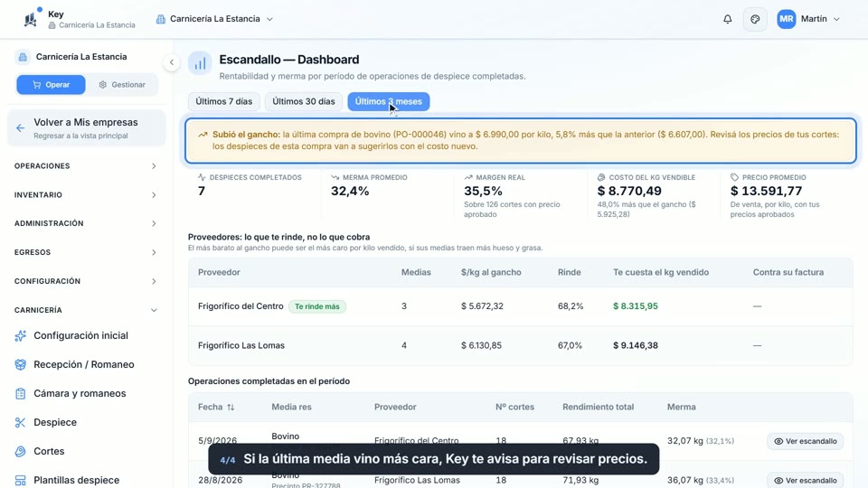Viewport: 868px width, 488px height.
Task: Click the trend arrow icon in the Subió el gancho alert
Action: [x=203, y=135]
